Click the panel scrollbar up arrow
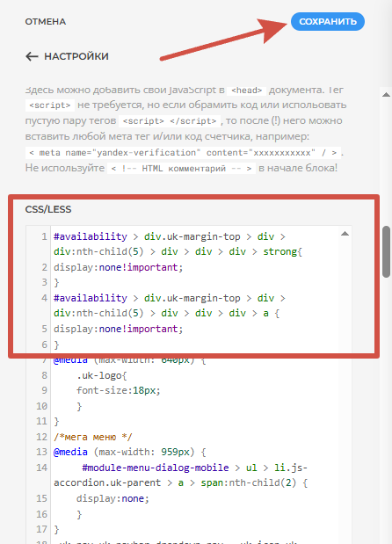Screen dimensions: 392x544 tap(386, 94)
